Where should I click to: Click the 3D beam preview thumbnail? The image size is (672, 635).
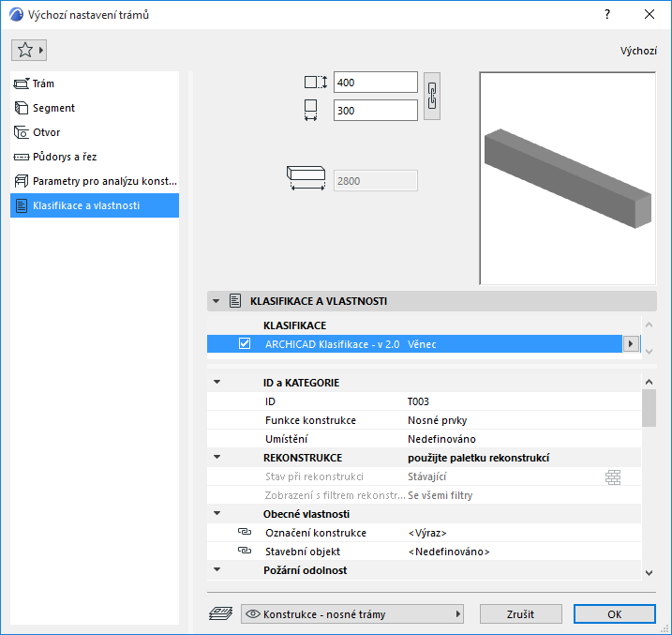pos(567,178)
